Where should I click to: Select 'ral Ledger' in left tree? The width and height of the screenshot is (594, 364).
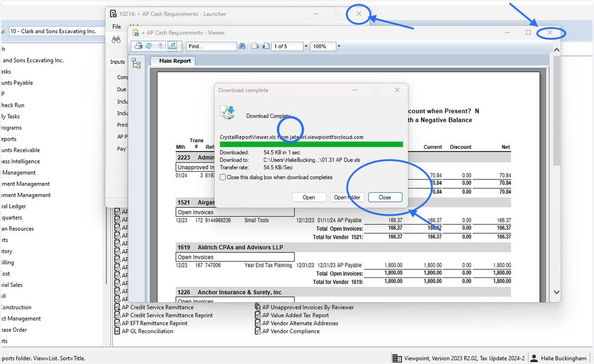pyautogui.click(x=13, y=206)
